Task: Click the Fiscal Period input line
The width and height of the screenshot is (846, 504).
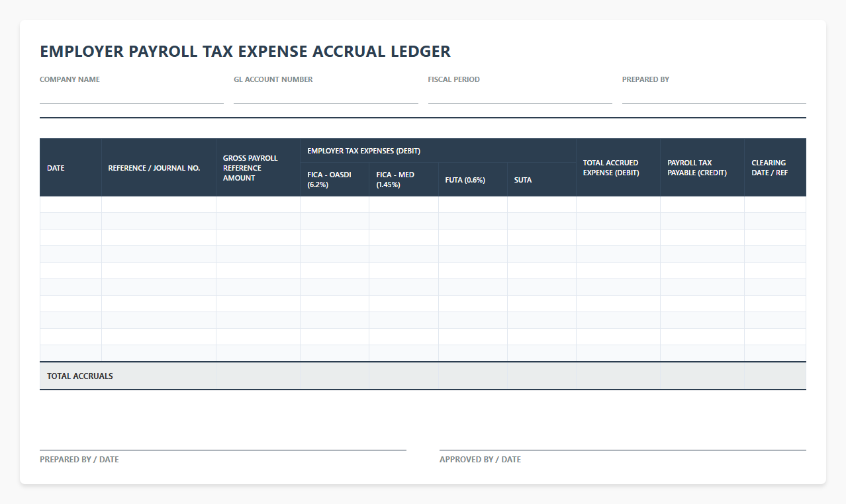Action: [x=520, y=95]
